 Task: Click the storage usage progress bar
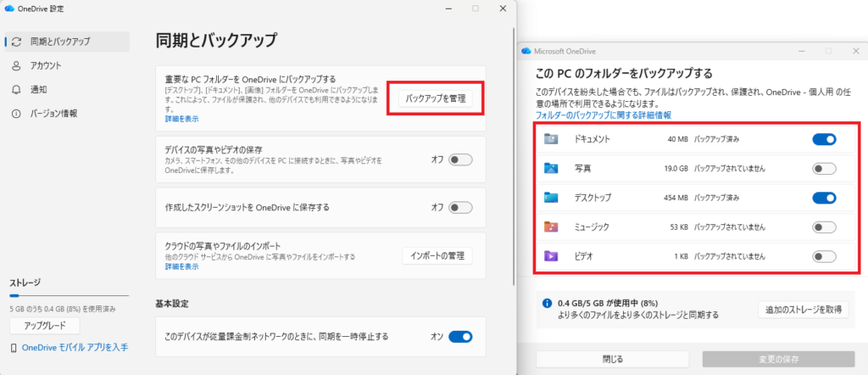coord(70,296)
